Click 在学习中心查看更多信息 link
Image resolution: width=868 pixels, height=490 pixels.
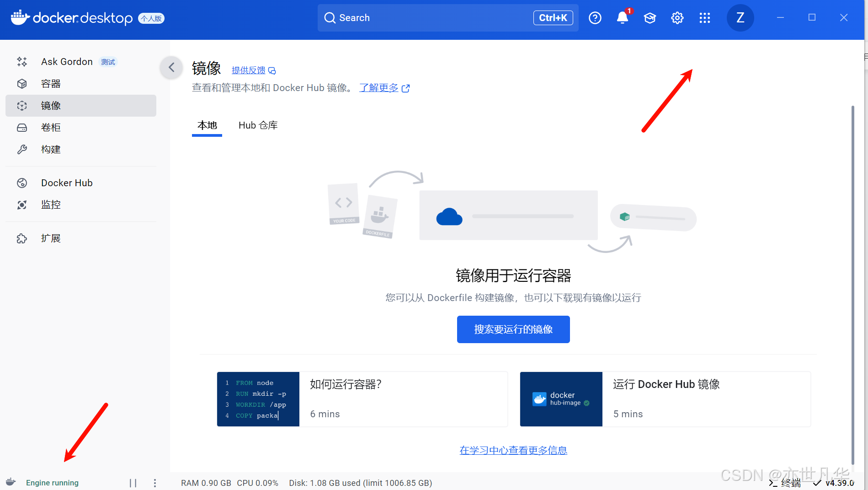(513, 450)
